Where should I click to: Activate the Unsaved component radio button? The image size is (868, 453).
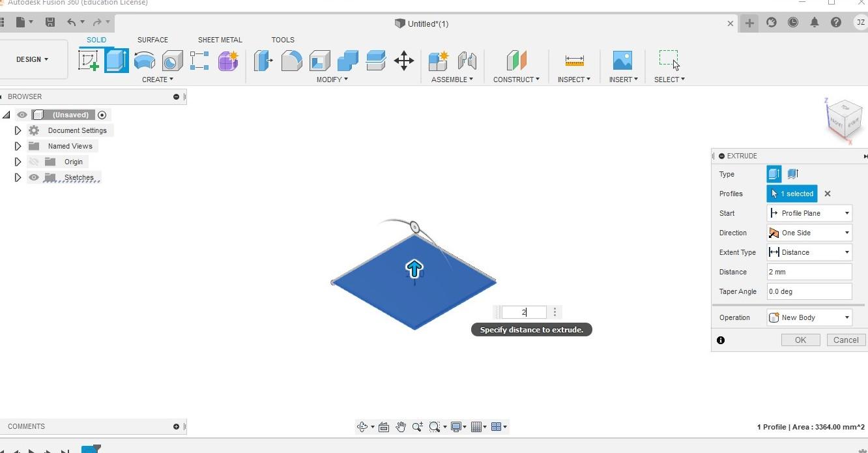point(102,115)
